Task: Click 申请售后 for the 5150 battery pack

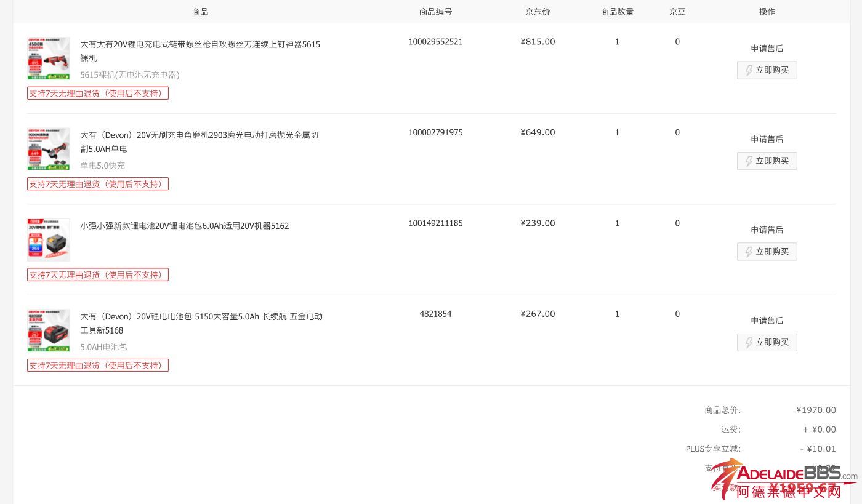Action: (767, 321)
